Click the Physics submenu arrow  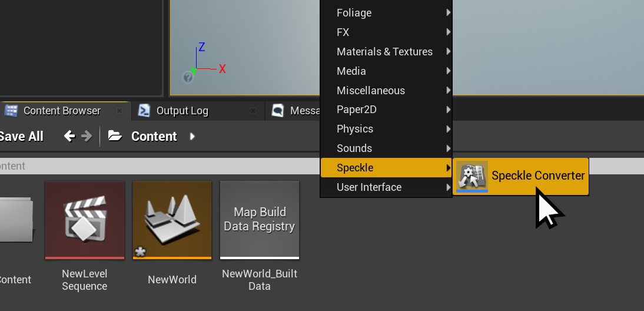pyautogui.click(x=448, y=128)
